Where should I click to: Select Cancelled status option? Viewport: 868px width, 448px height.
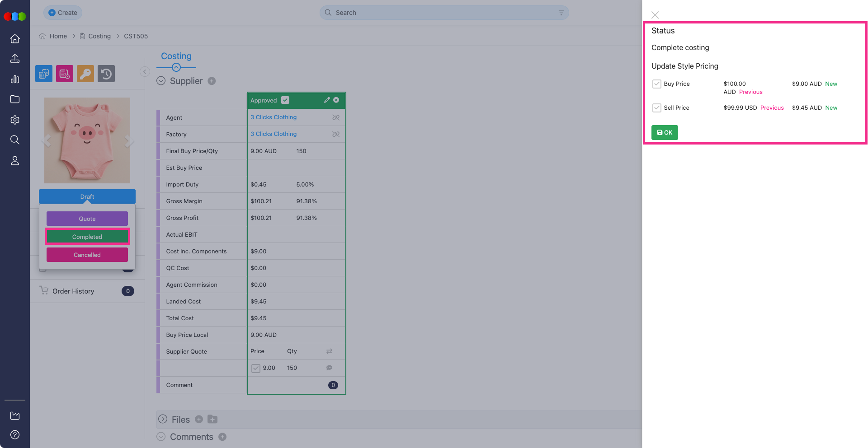tap(87, 255)
